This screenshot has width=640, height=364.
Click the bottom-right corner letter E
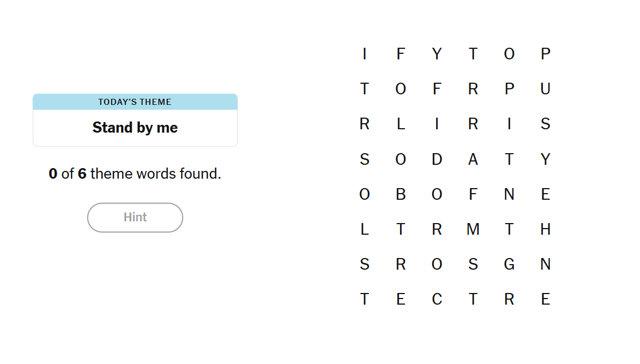[x=545, y=300]
